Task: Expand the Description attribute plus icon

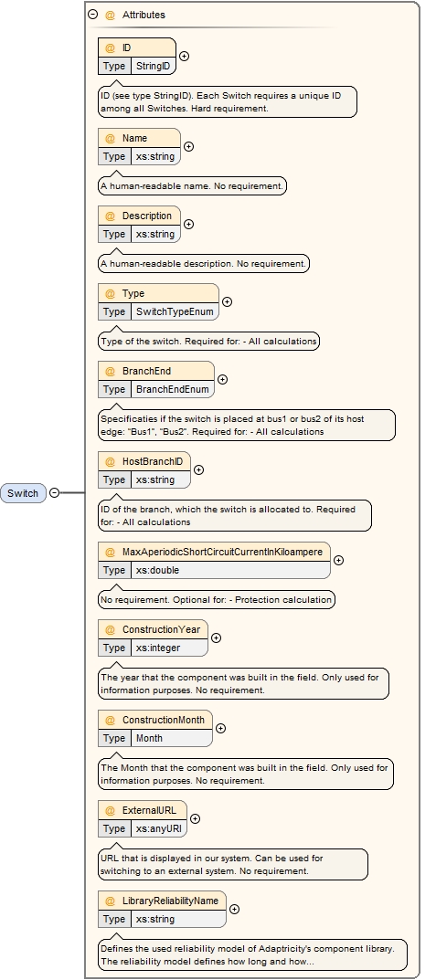Action: pos(188,225)
